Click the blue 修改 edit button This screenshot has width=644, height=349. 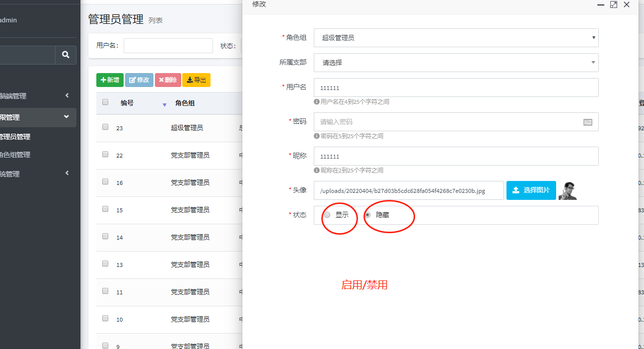click(x=139, y=80)
